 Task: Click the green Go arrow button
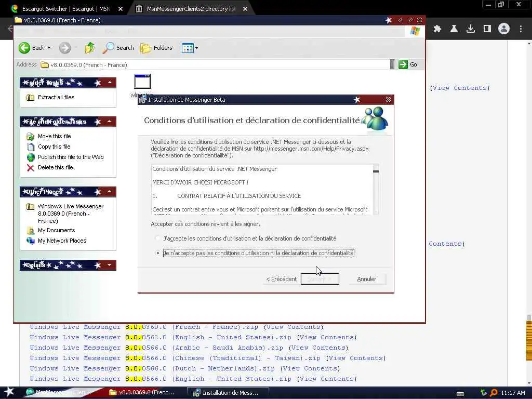click(403, 64)
